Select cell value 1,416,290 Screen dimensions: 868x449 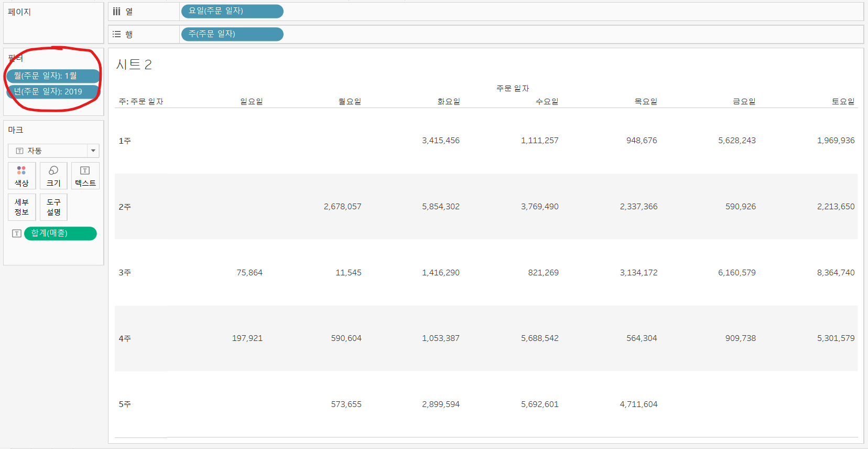click(441, 273)
